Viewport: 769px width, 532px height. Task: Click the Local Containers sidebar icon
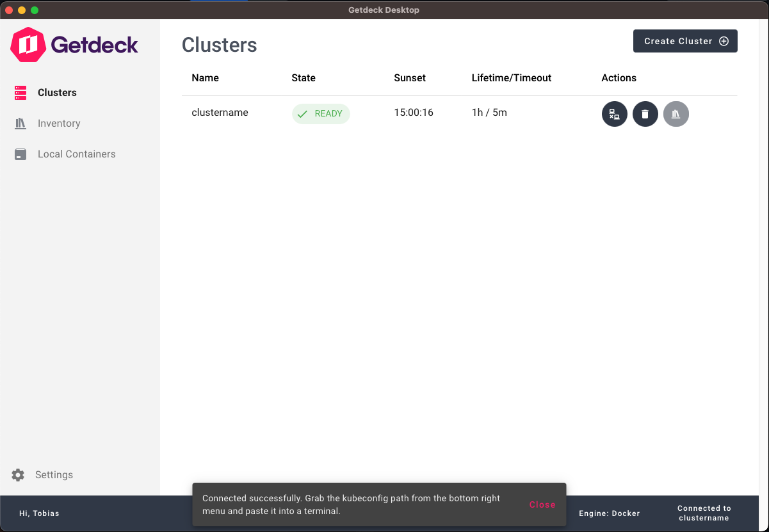pyautogui.click(x=20, y=154)
